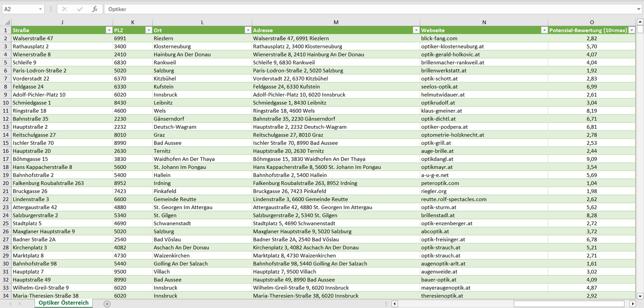Open the Straße column filter dropdown
This screenshot has width=644, height=308.
click(109, 30)
